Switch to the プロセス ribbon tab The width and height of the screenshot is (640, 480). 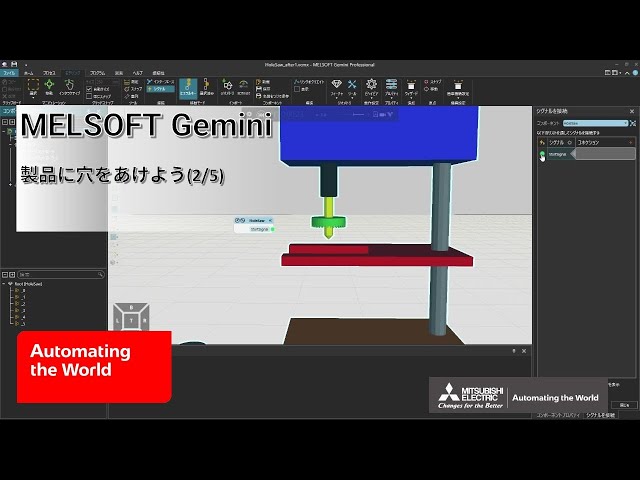[49, 73]
